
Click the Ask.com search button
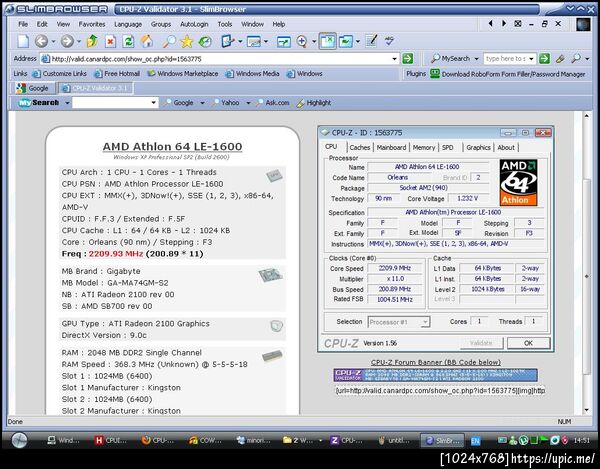(x=273, y=103)
